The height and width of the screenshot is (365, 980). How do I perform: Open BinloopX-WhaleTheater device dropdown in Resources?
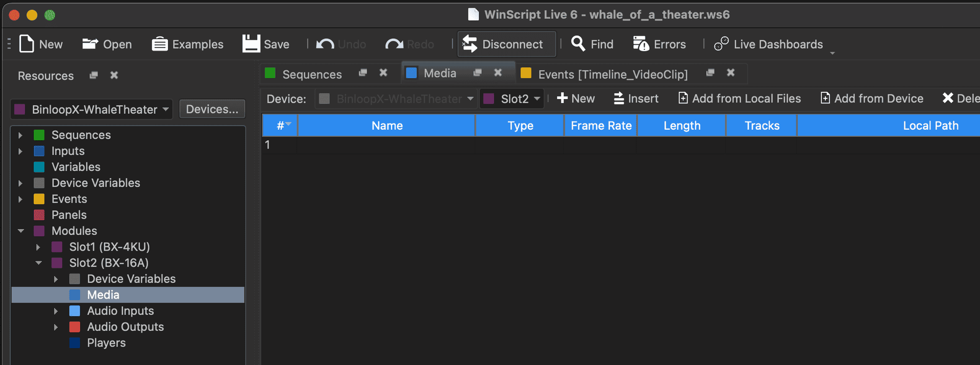coord(92,109)
